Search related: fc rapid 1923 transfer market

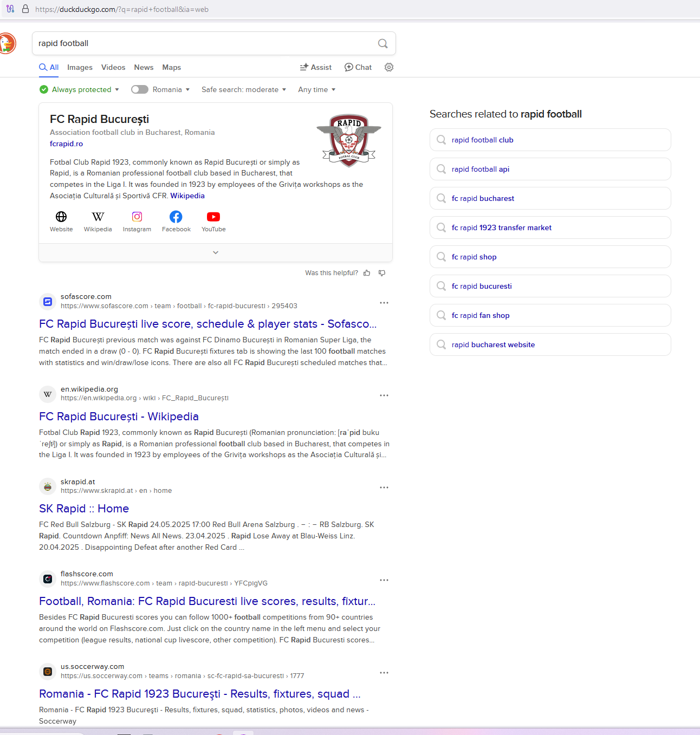[550, 227]
